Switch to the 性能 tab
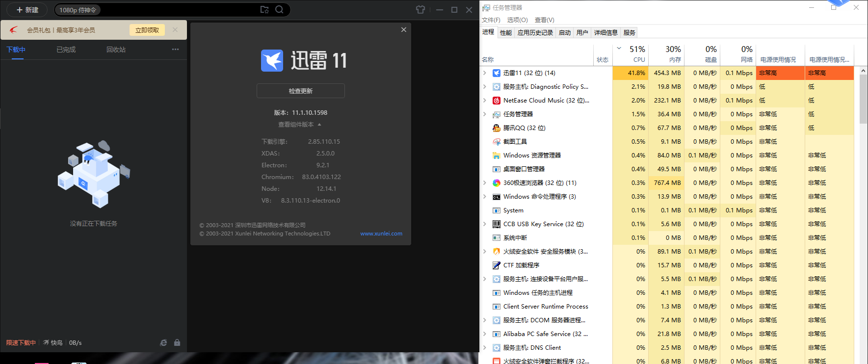868x364 pixels. coord(506,33)
